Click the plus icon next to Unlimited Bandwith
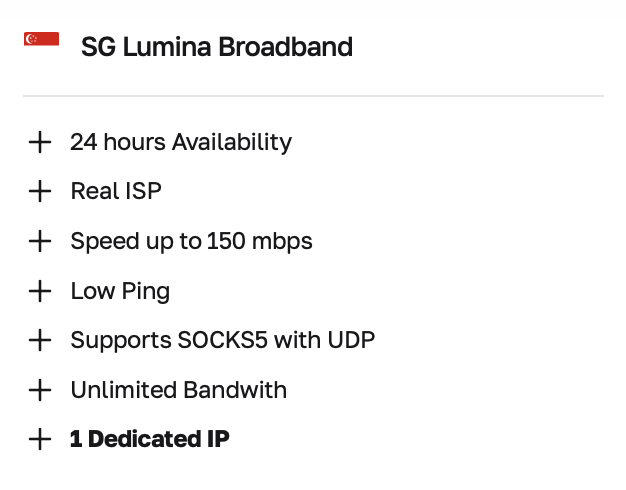Image resolution: width=626 pixels, height=490 pixels. pos(40,390)
